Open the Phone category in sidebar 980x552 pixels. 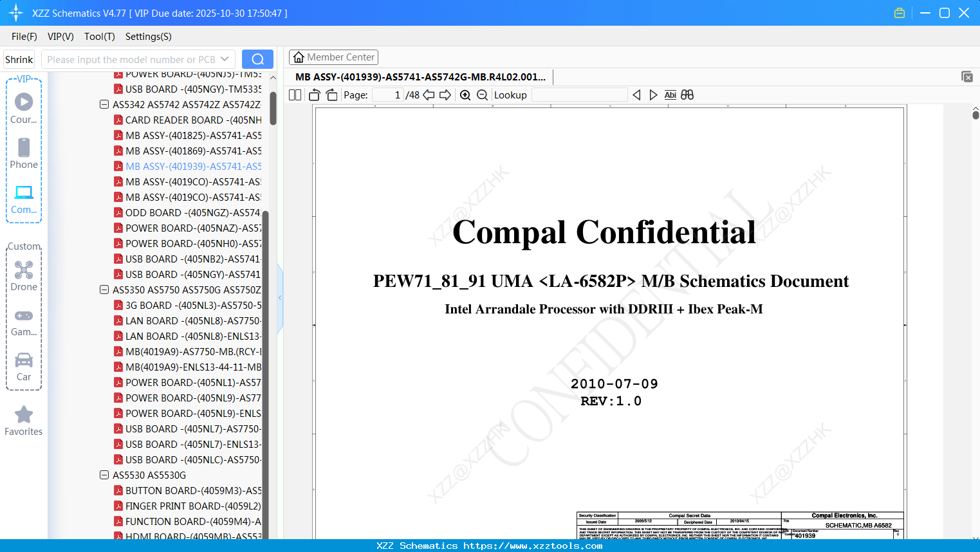click(x=24, y=153)
